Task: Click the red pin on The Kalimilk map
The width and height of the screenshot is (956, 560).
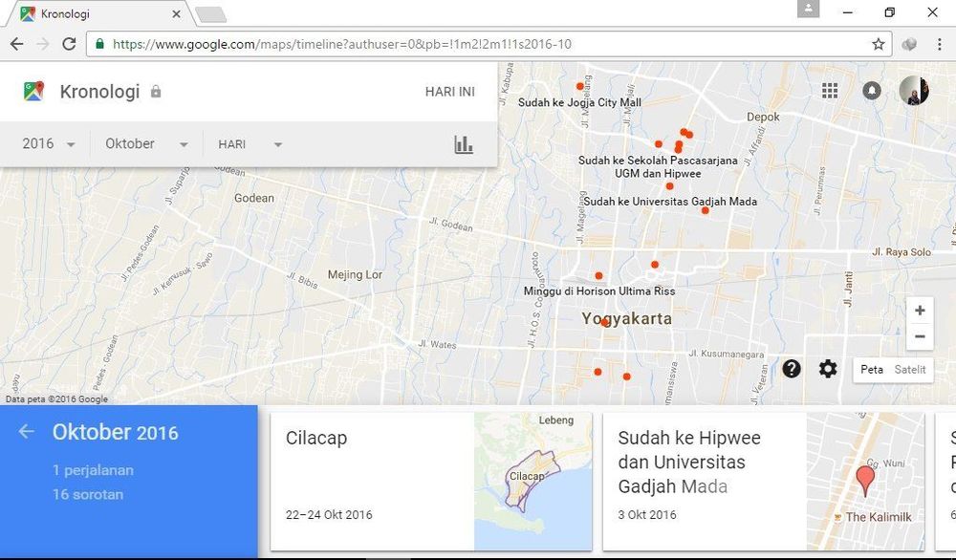Action: (865, 480)
